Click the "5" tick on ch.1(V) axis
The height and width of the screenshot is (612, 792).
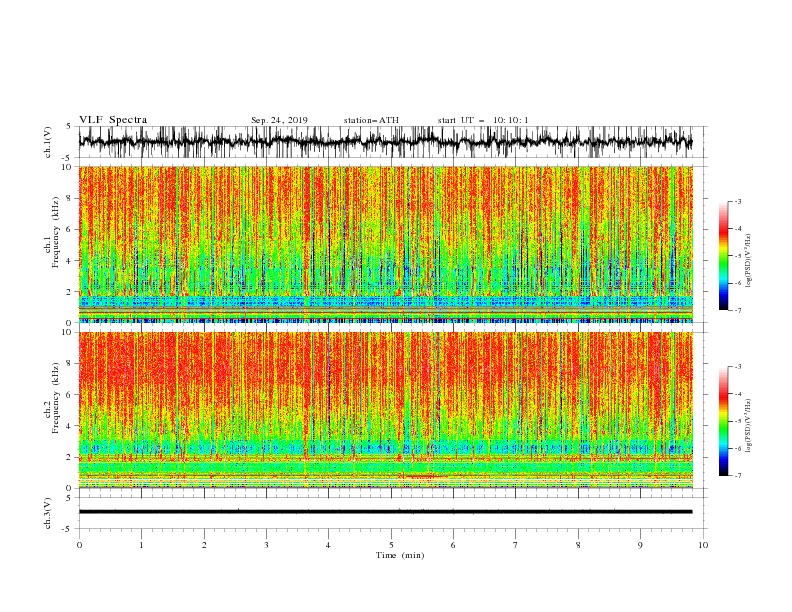69,127
